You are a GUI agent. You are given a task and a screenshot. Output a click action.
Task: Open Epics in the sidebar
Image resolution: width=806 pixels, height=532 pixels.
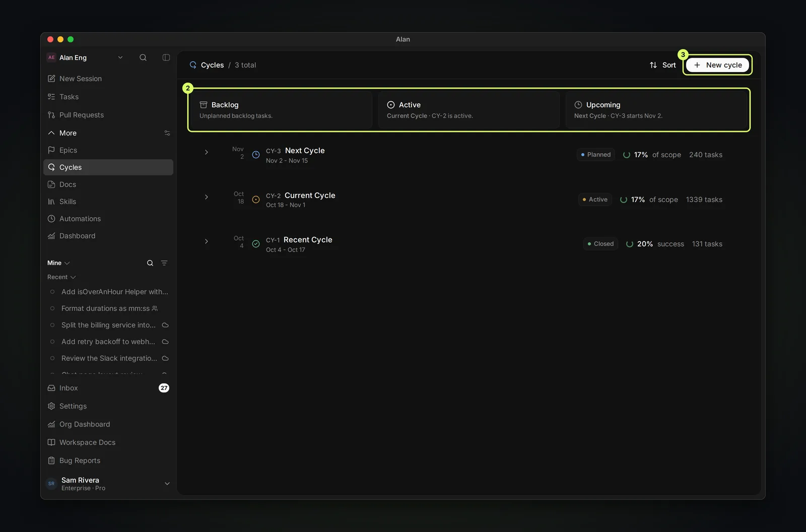108,150
